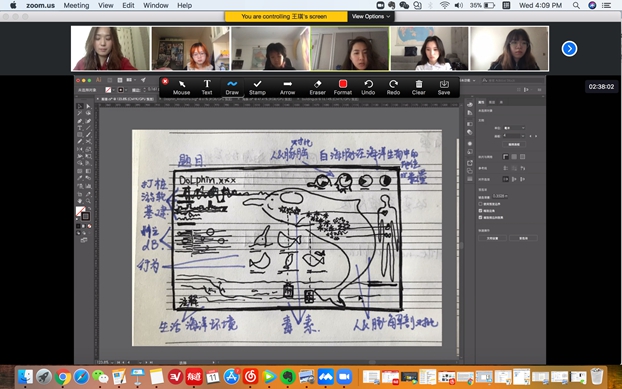This screenshot has height=389, width=622.
Task: Open the Window menu
Action: 156,5
